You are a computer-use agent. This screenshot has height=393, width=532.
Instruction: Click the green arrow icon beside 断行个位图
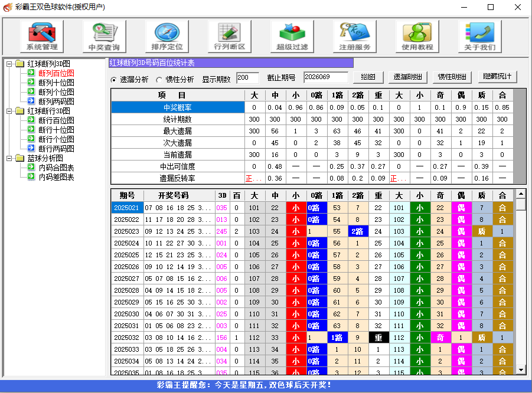pyautogui.click(x=31, y=139)
